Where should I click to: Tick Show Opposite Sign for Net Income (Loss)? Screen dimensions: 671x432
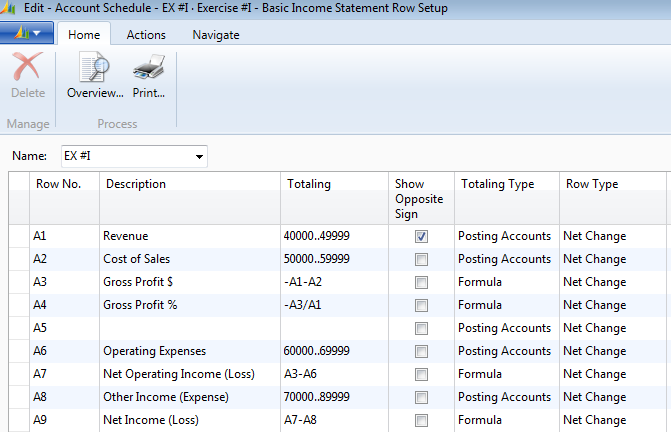421,420
